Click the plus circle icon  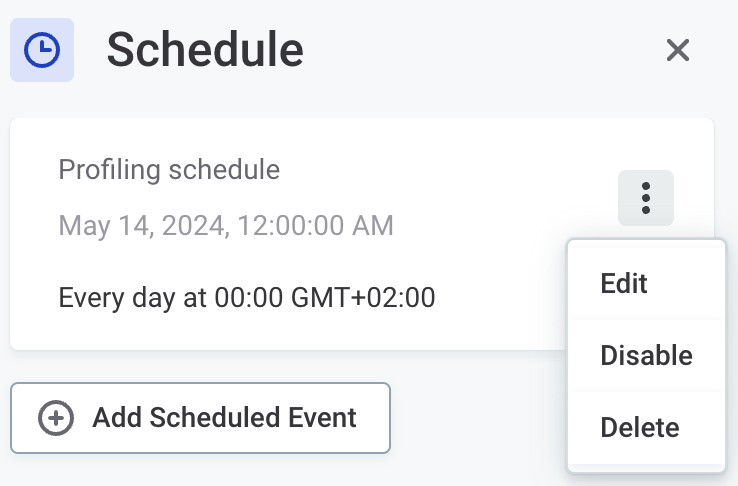click(x=56, y=418)
